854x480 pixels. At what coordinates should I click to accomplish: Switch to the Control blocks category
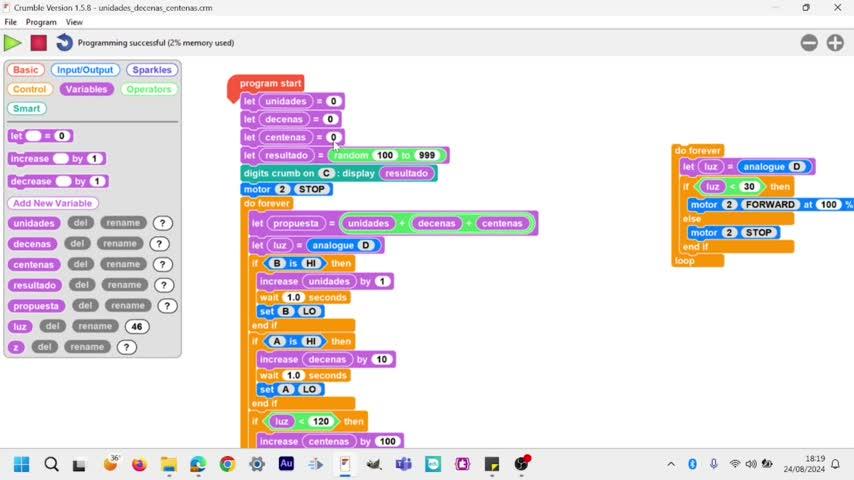click(29, 89)
